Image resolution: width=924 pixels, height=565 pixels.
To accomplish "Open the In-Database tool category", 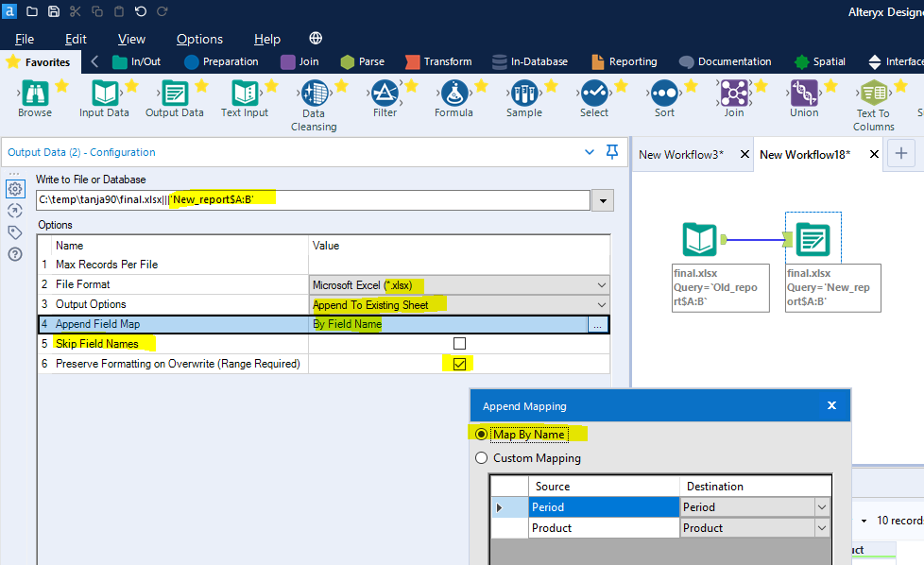I will (530, 61).
